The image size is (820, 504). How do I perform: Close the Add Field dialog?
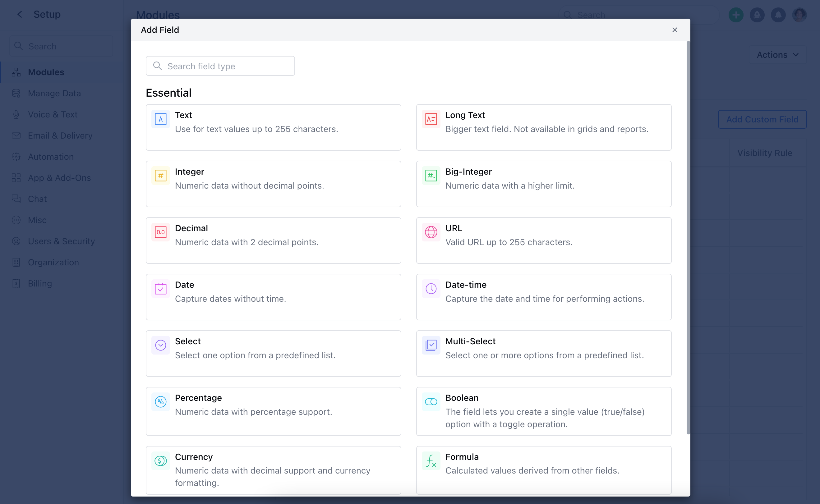(674, 30)
